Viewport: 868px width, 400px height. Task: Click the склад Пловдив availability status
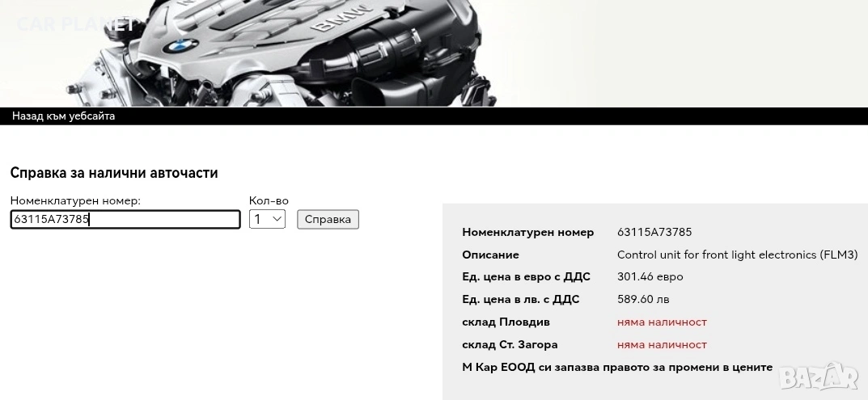[x=662, y=322]
